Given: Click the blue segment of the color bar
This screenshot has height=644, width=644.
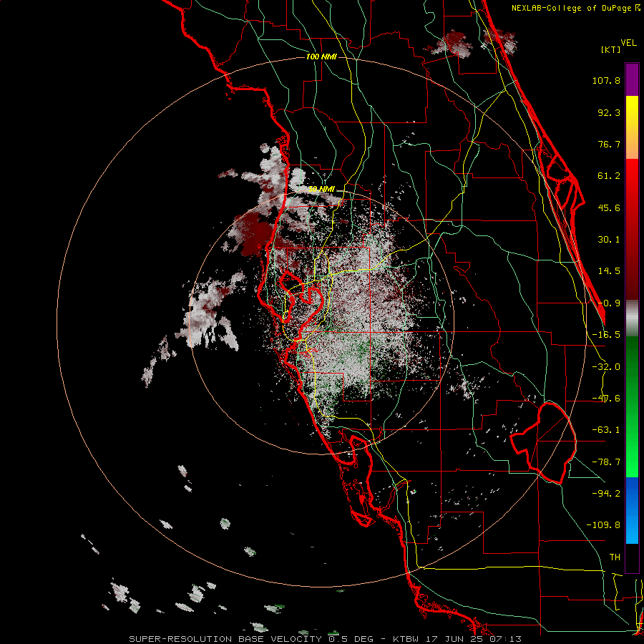Looking at the screenshot, I should pos(632,510).
